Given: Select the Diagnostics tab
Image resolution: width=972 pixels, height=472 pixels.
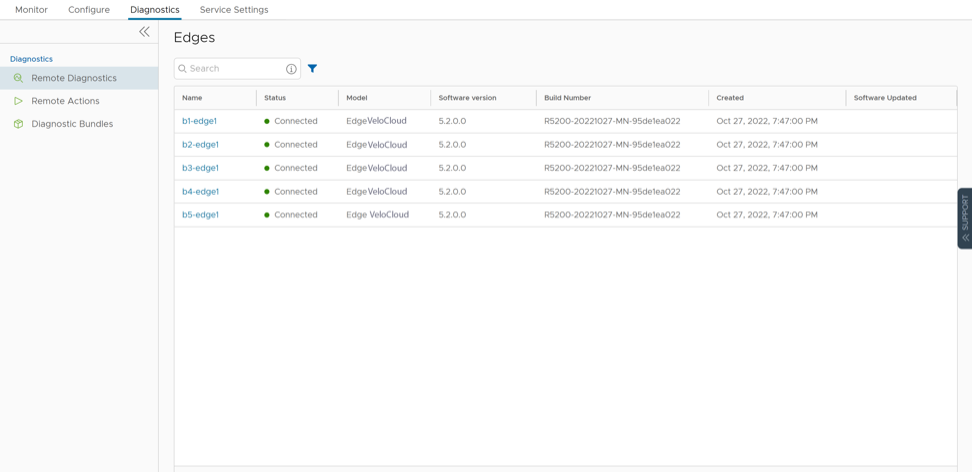Looking at the screenshot, I should coord(155,10).
